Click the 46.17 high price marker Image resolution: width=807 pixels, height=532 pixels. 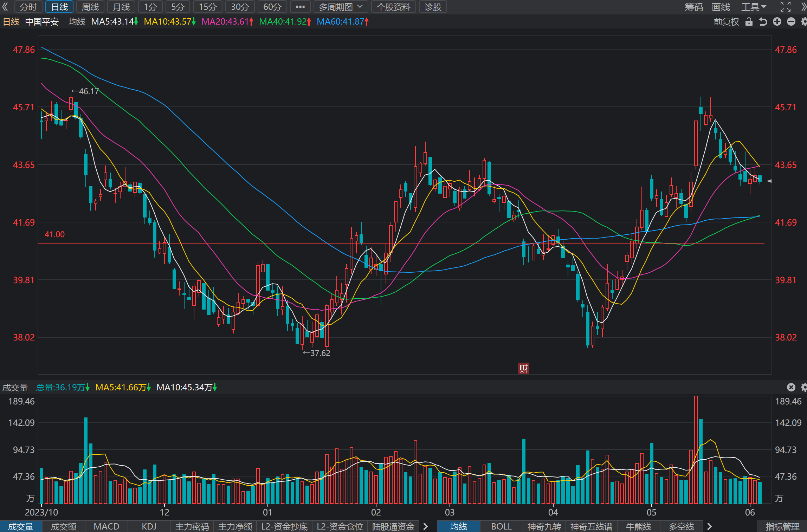click(x=85, y=91)
